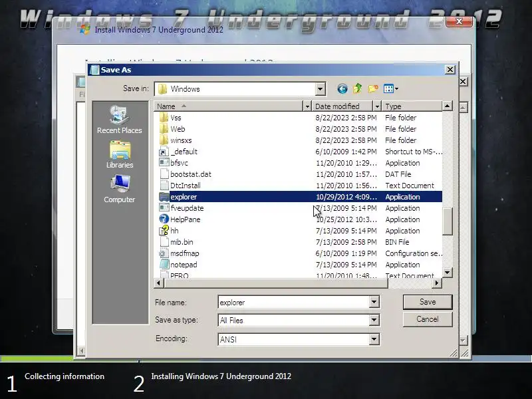Select the msdfmap configuration icon
Screen dimensions: 532x399
click(x=164, y=253)
